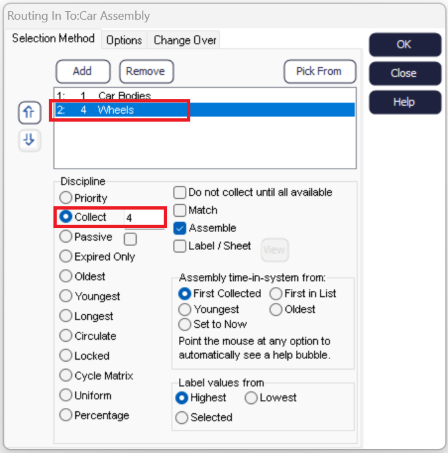Image resolution: width=448 pixels, height=453 pixels.
Task: Move selected item down with arrow icon
Action: click(x=29, y=140)
